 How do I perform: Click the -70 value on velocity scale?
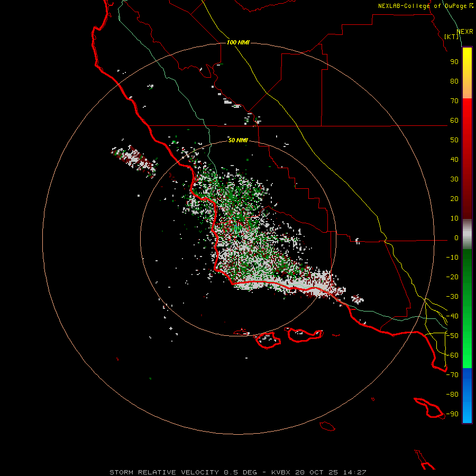coord(452,375)
